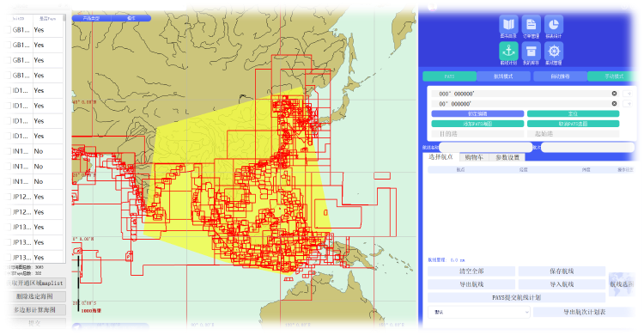644x335 pixels.
Task: Open the chart catalog book icon
Action: pyautogui.click(x=508, y=25)
